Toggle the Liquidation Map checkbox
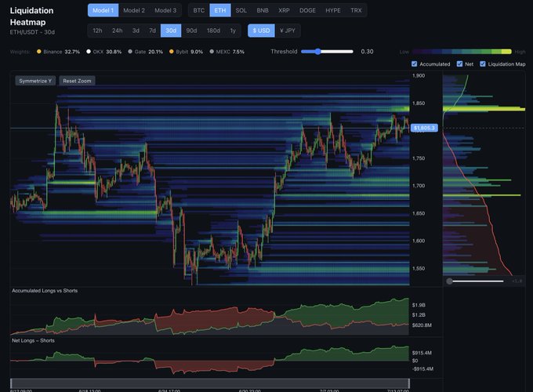 (482, 64)
